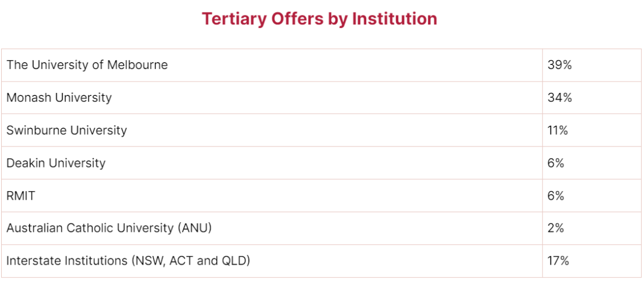Viewport: 644px width, 283px height.
Task: Select Australian Catholic University (ANU) text
Action: pos(109,228)
